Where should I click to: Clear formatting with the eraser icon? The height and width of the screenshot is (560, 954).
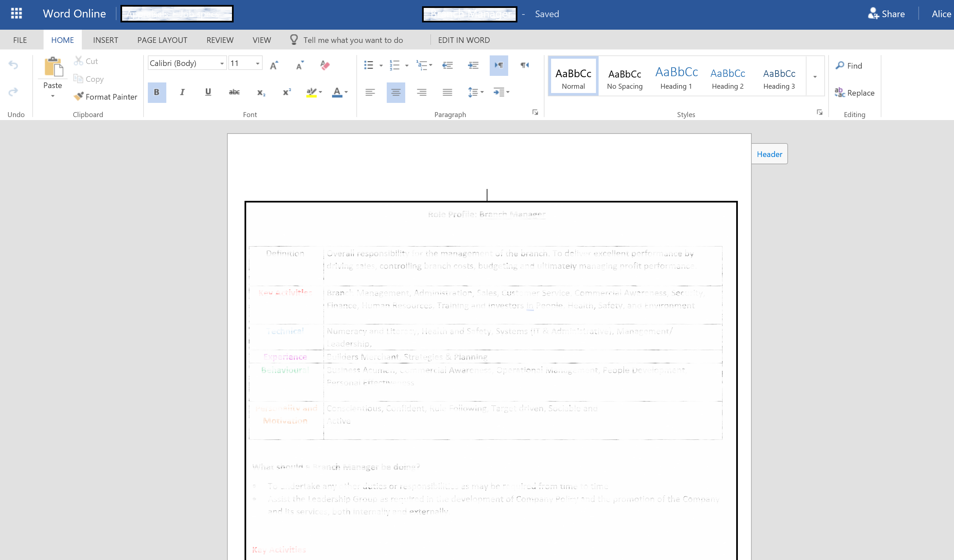click(325, 65)
